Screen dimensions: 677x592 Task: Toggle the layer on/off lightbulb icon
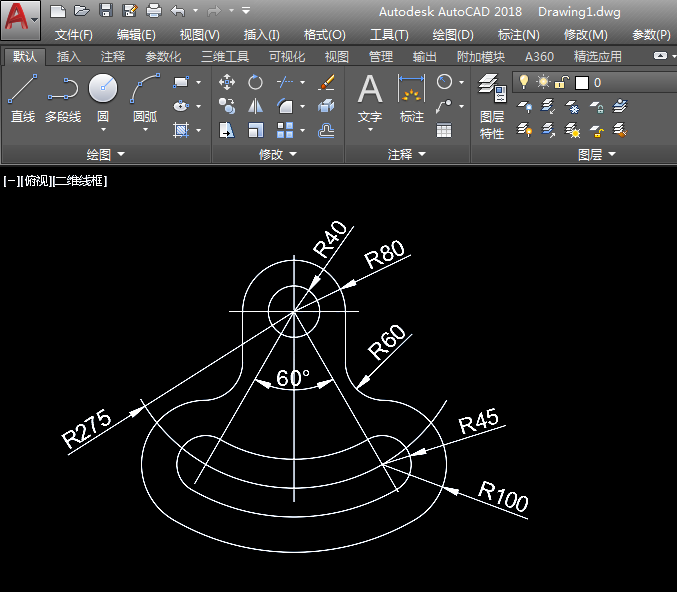(x=523, y=82)
